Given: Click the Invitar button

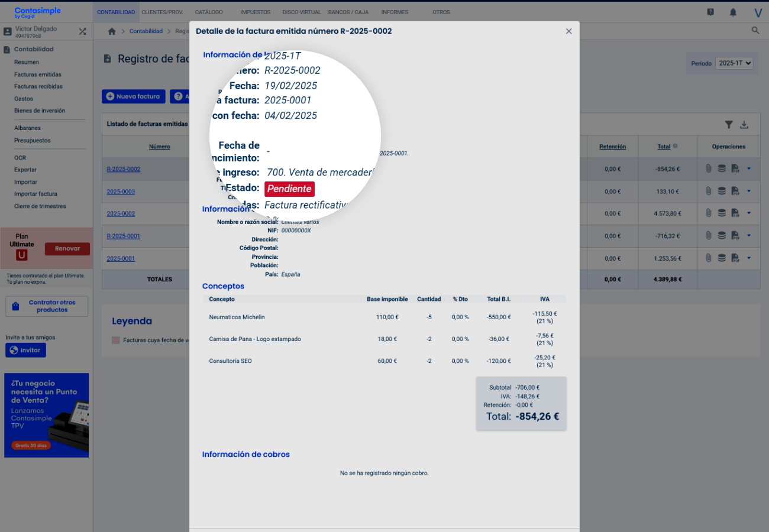Looking at the screenshot, I should click(x=25, y=350).
